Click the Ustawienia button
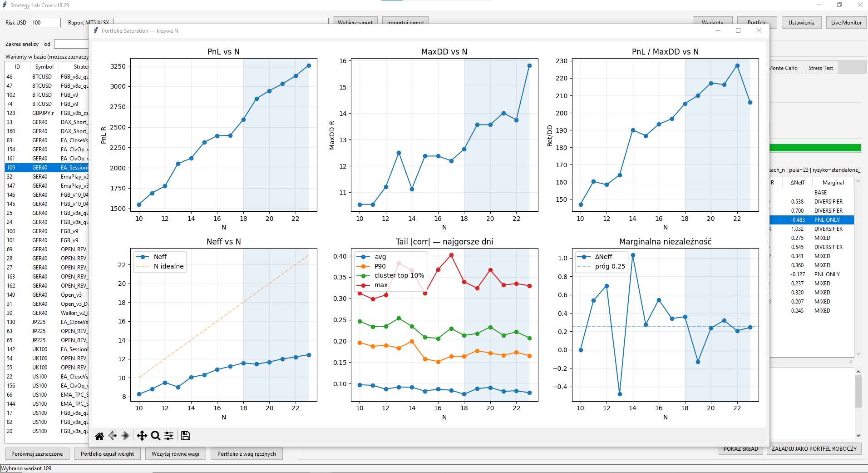This screenshot has width=868, height=473. 801,23
